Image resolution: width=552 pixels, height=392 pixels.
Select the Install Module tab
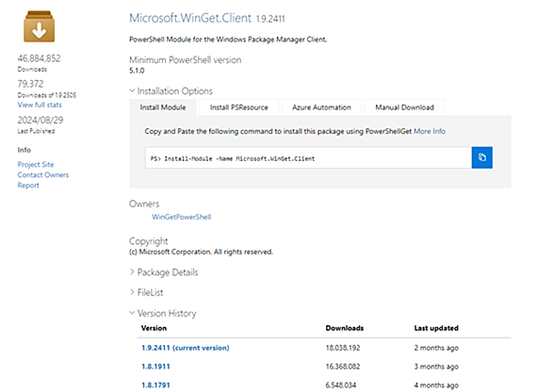(163, 107)
